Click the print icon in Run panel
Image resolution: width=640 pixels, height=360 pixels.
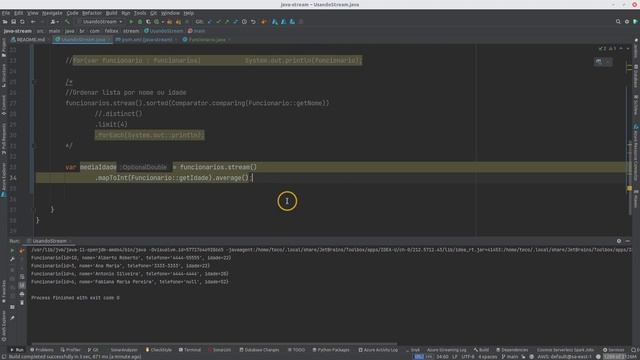pyautogui.click(x=22, y=294)
